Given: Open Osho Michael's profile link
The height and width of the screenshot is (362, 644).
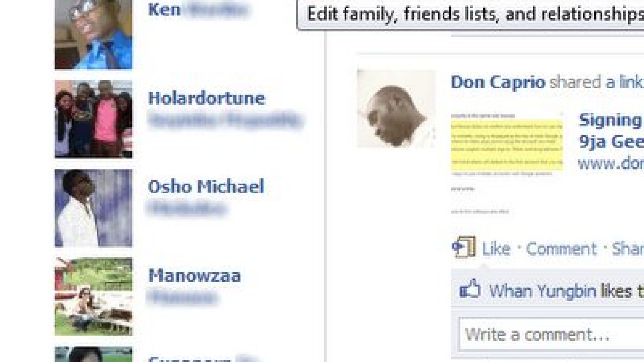Looking at the screenshot, I should (x=206, y=187).
